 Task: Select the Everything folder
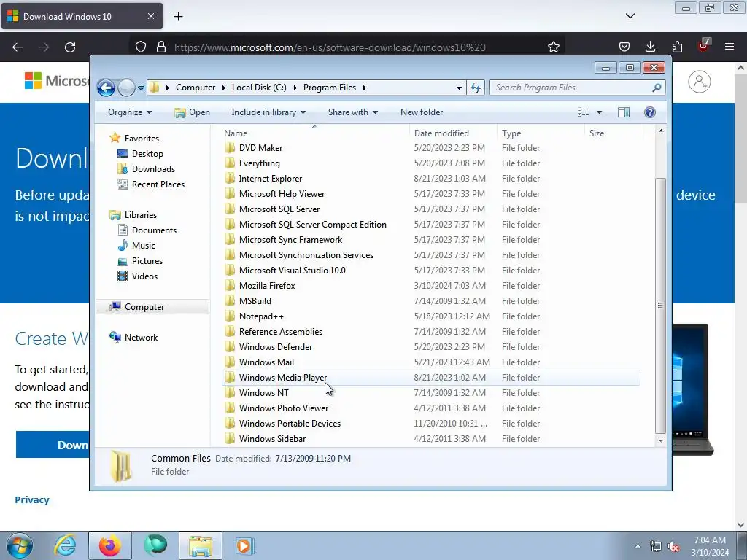259,163
